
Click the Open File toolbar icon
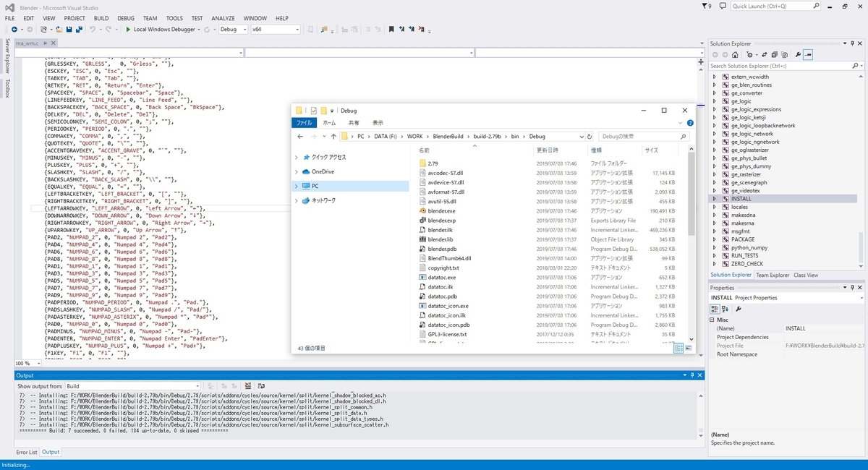59,30
